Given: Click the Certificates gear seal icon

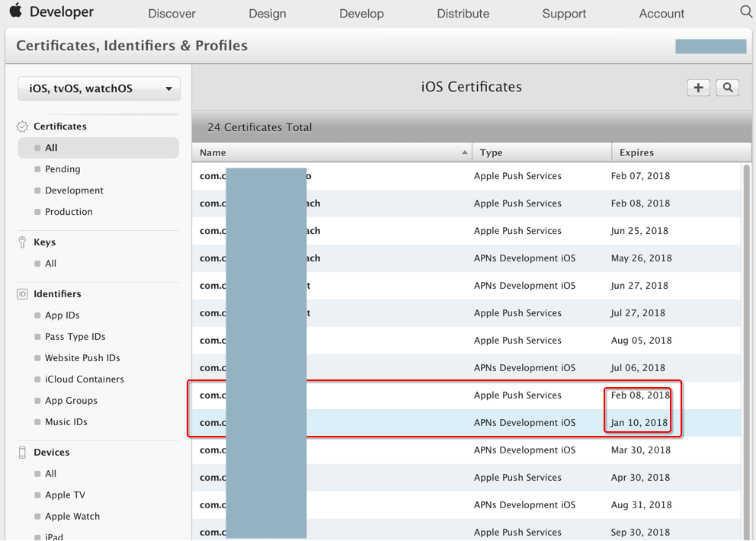Looking at the screenshot, I should pos(22,126).
